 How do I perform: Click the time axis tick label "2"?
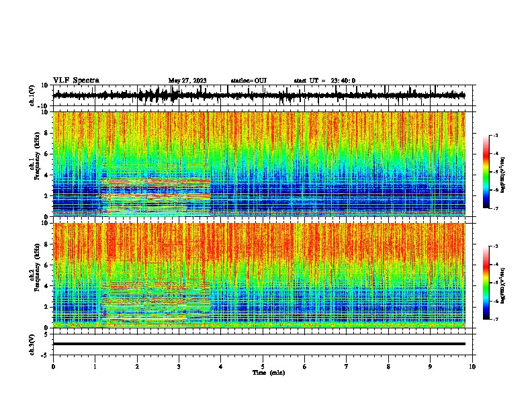(x=137, y=367)
